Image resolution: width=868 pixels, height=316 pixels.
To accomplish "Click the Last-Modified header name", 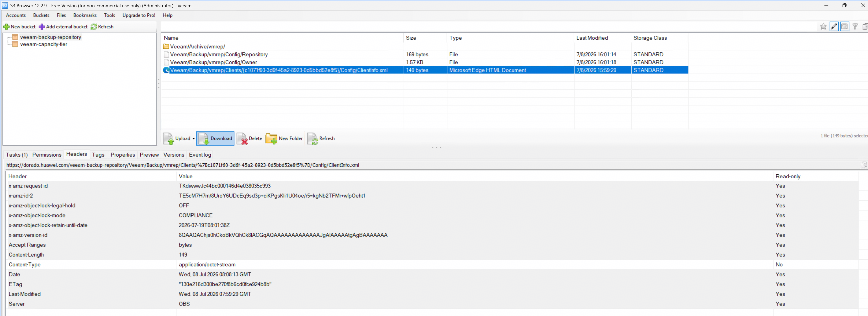I will (x=25, y=294).
